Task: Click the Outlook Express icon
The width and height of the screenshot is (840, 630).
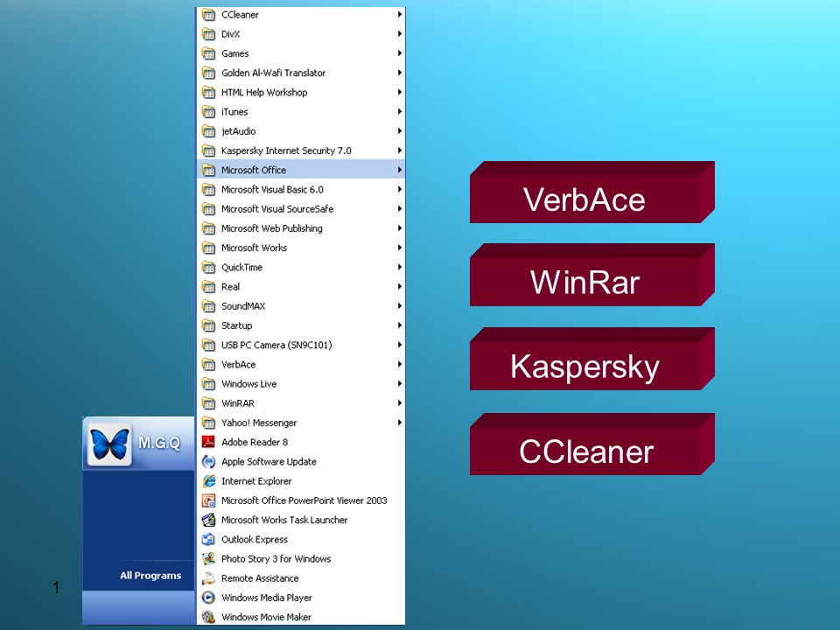Action: [x=208, y=539]
